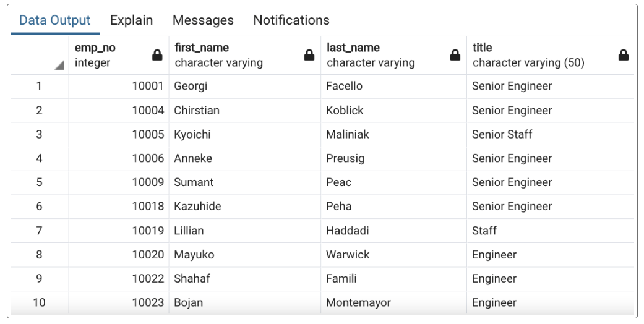This screenshot has height=324, width=644.
Task: Click the cell containing Georgi
Action: pyautogui.click(x=245, y=86)
